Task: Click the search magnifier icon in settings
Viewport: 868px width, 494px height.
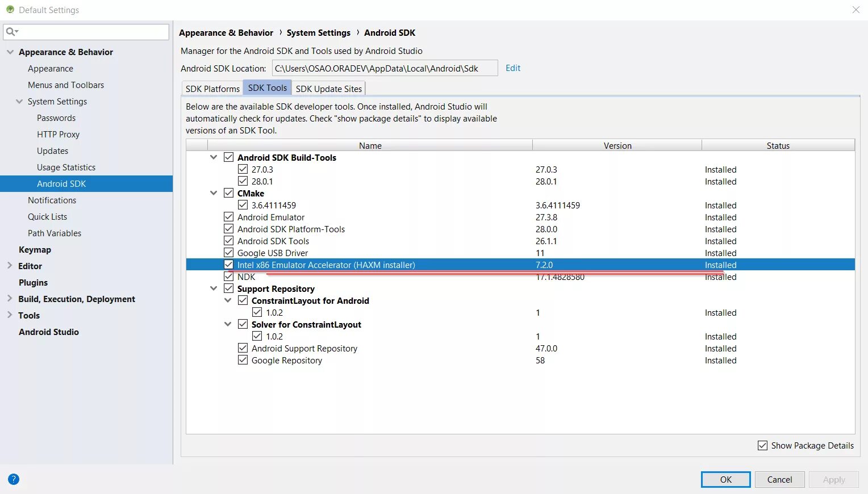Action: (11, 32)
